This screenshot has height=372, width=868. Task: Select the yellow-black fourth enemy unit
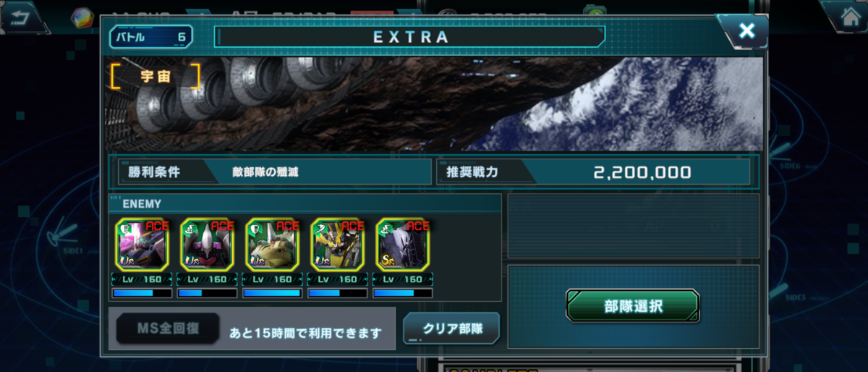pos(337,245)
